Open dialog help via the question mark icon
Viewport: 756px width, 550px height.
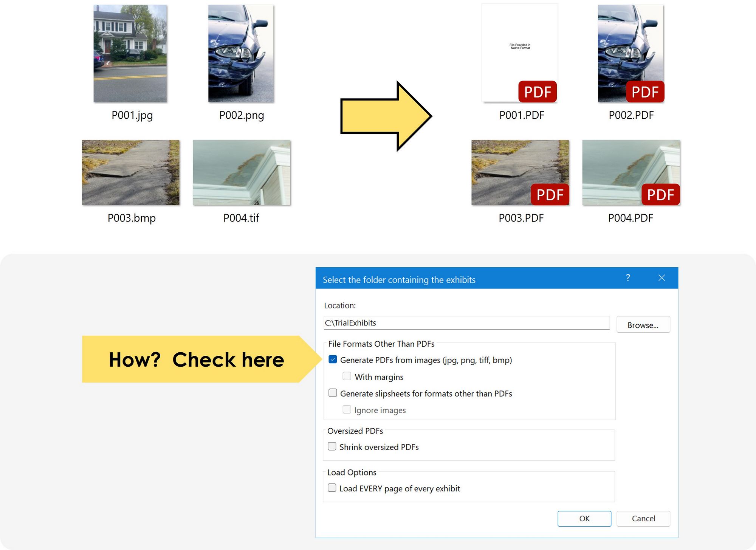click(628, 279)
